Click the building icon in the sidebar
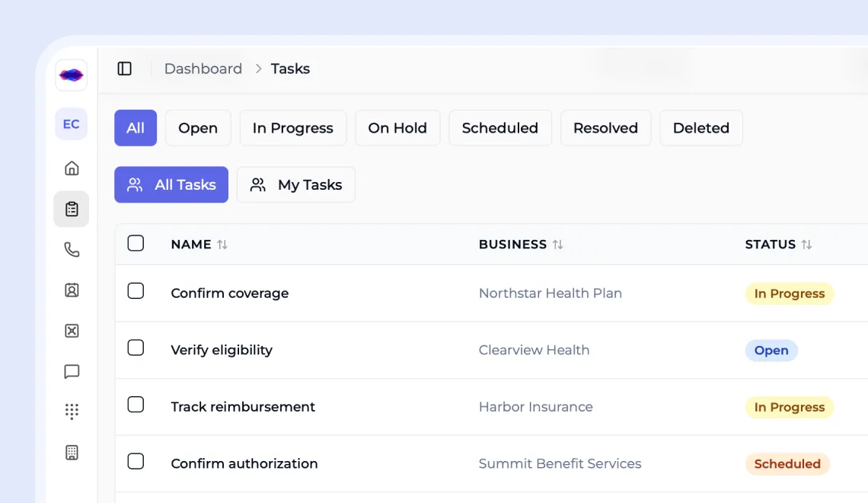Viewport: 868px width, 503px height. click(x=72, y=453)
